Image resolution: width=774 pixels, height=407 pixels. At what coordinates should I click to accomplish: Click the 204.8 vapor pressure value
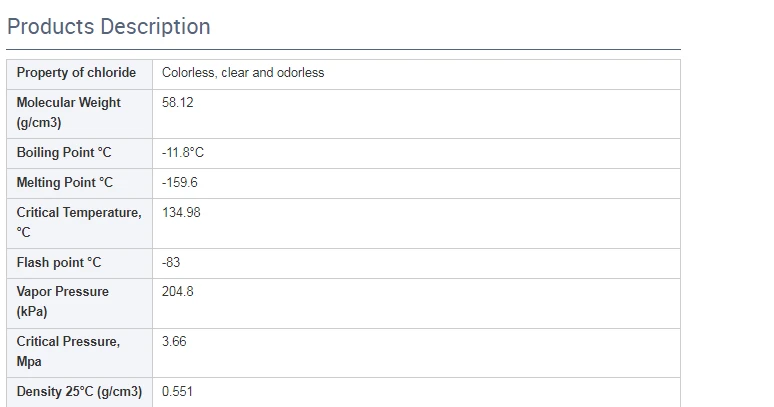tap(178, 292)
